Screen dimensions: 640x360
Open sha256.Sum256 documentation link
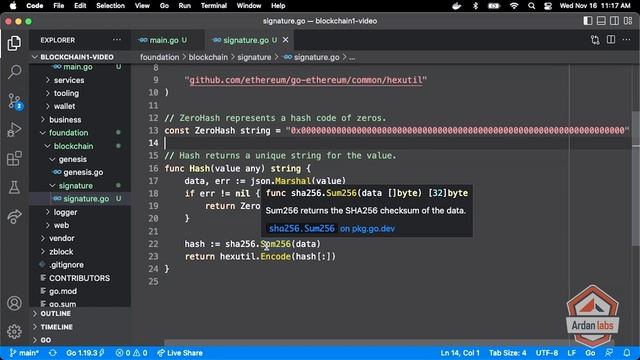pyautogui.click(x=302, y=229)
